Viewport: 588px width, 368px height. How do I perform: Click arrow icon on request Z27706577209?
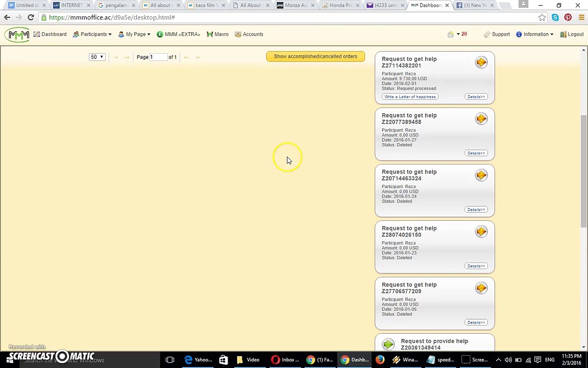[481, 288]
